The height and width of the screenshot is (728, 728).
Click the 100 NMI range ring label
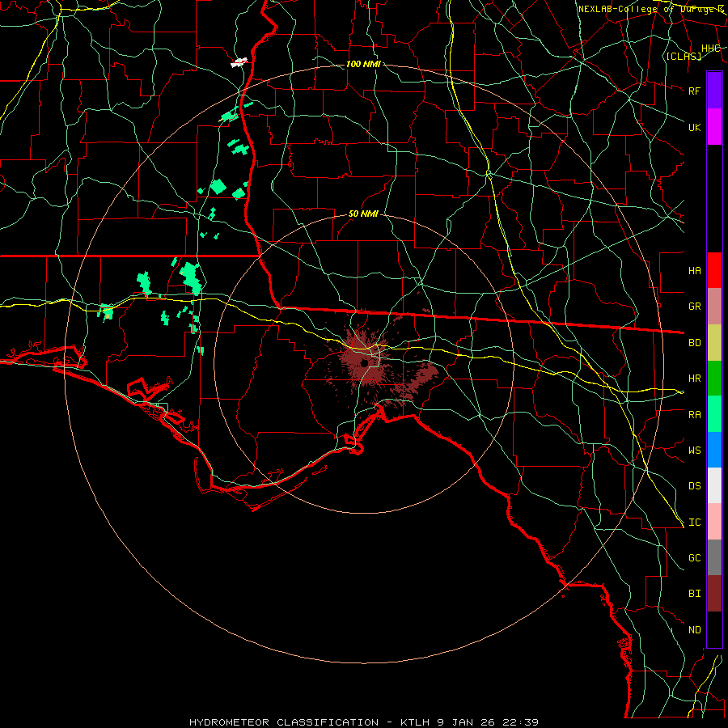click(363, 64)
